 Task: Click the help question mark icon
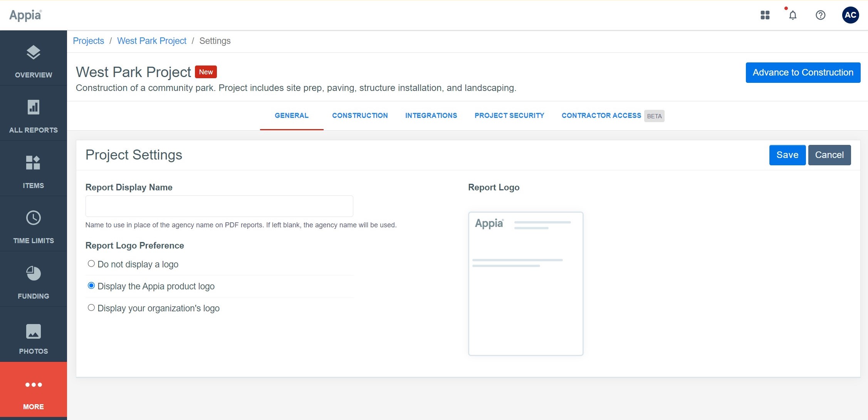pyautogui.click(x=821, y=15)
